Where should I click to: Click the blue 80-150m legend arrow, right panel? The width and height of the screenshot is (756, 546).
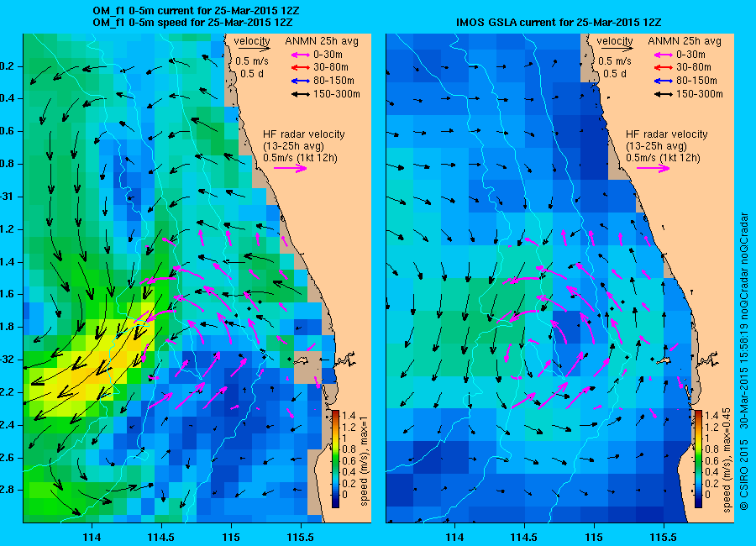[664, 81]
